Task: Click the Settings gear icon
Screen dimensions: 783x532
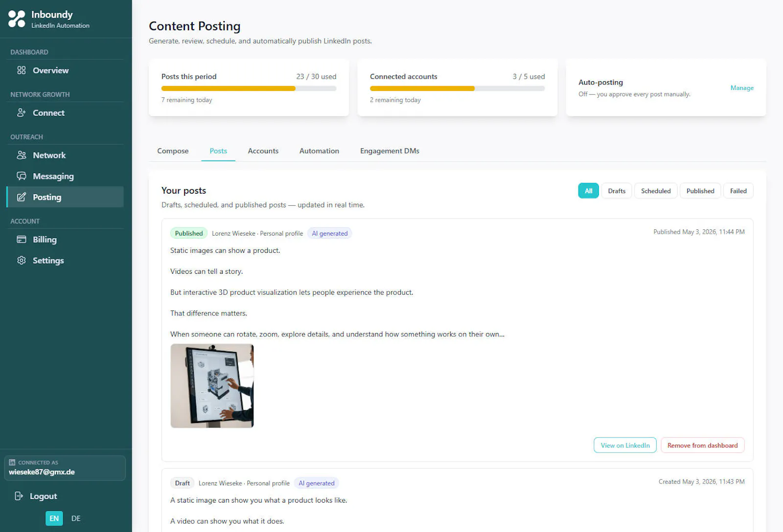Action: click(x=22, y=261)
